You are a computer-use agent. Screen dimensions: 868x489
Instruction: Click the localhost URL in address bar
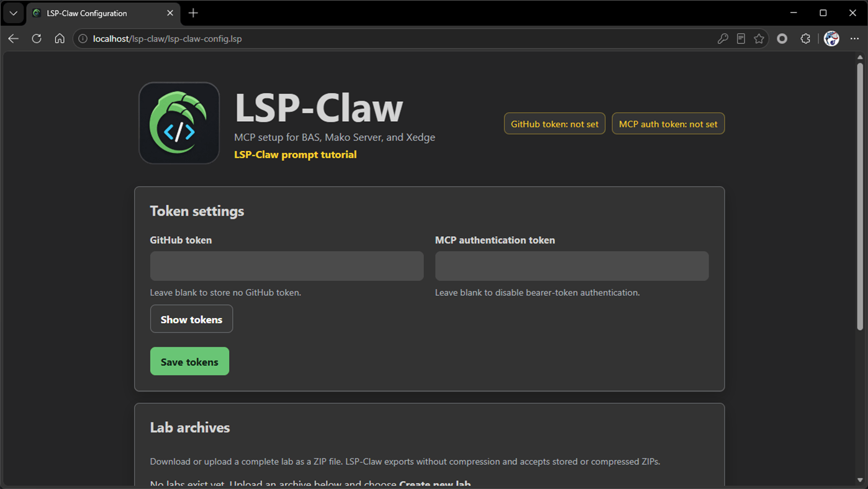[168, 39]
